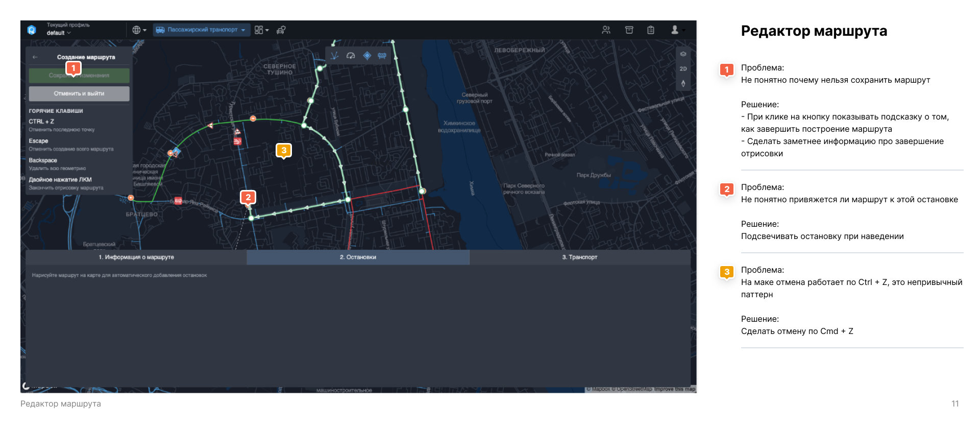The width and height of the screenshot is (980, 430).
Task: Click the 'CTRL + Z' hotkey text
Action: pyautogui.click(x=41, y=122)
